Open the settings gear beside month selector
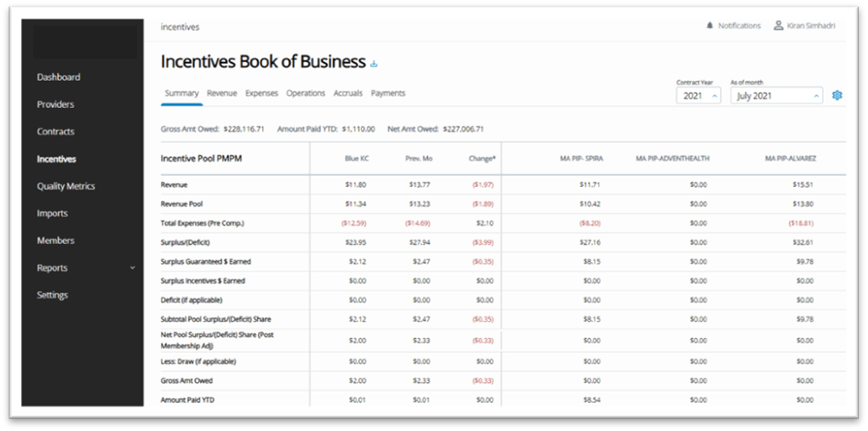The width and height of the screenshot is (868, 431). point(837,96)
